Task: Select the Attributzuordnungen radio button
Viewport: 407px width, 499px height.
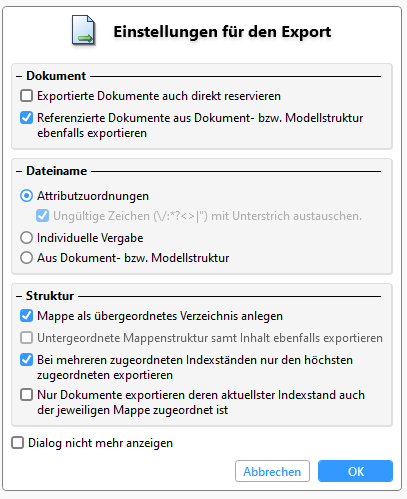Action: coord(27,196)
